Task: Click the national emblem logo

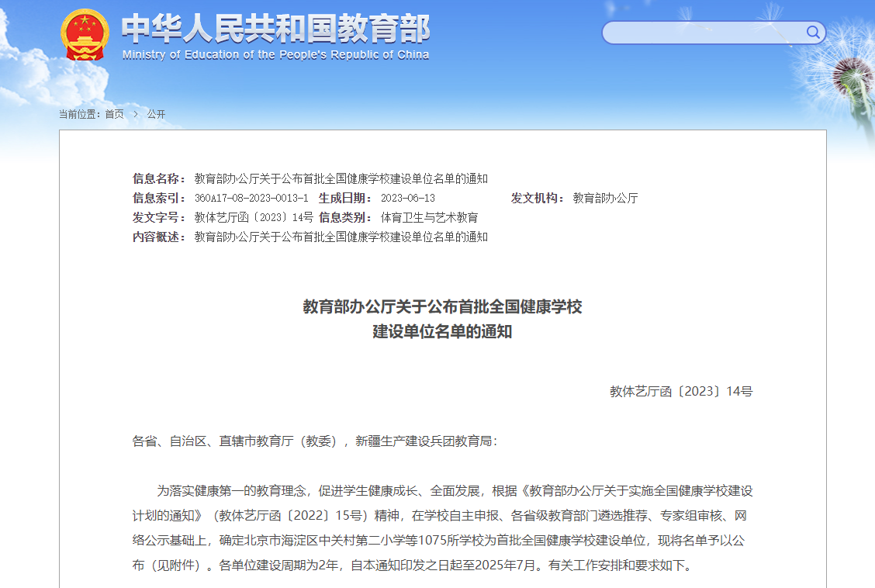Action: tap(85, 35)
